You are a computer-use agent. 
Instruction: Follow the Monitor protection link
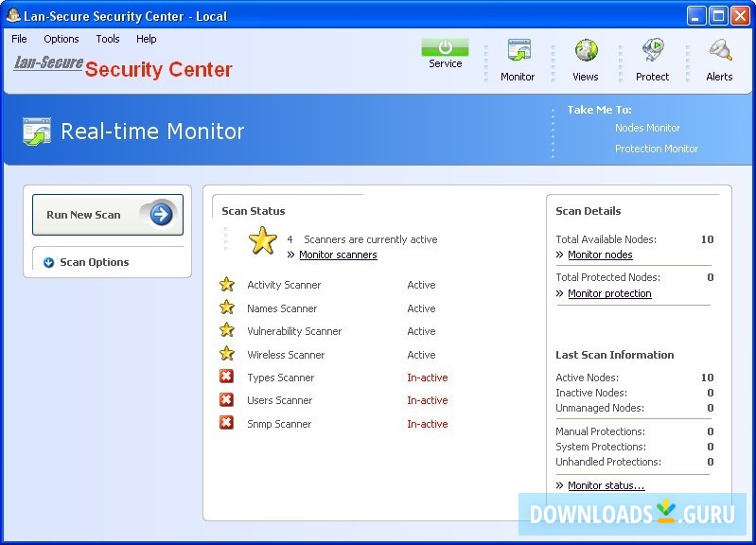609,293
